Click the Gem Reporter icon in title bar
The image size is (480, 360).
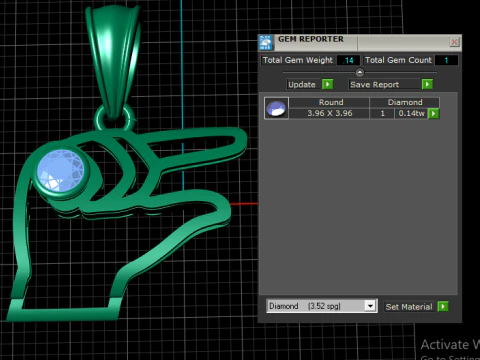pos(266,42)
